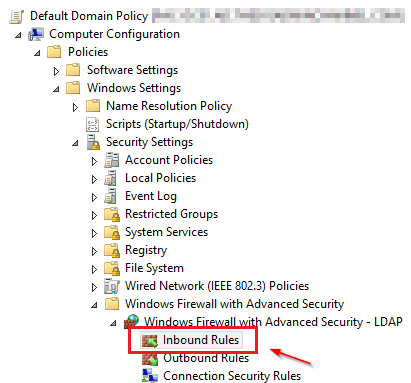Select the Windows Firewall with Advanced Security folder label

[234, 304]
